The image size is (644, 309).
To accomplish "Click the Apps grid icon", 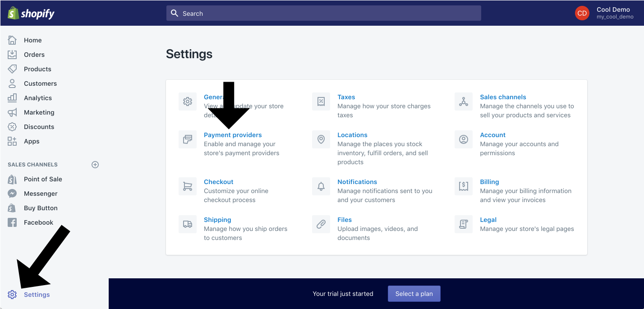I will click(12, 141).
